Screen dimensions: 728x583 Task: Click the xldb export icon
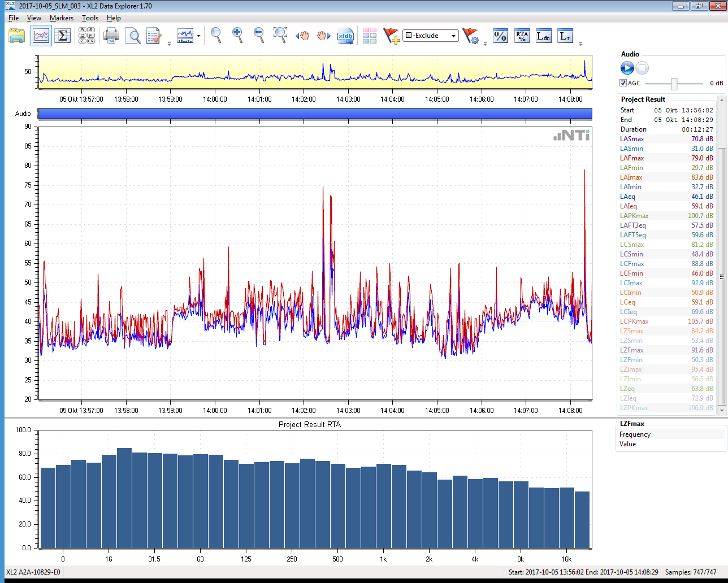pyautogui.click(x=345, y=36)
